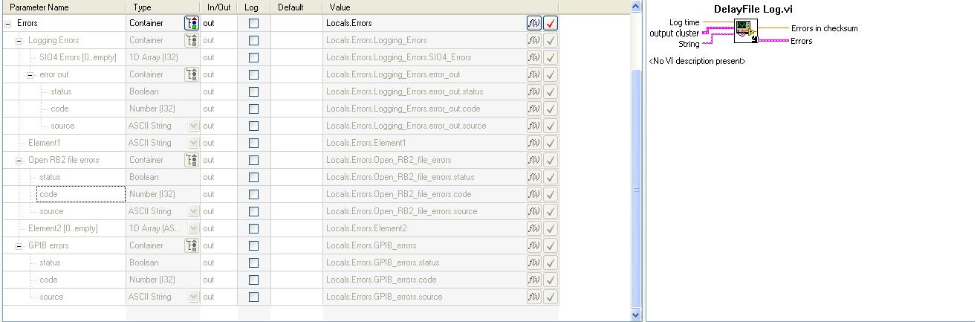The image size is (980, 322).
Task: Open type dropdown for Open RB2 source row
Action: click(x=194, y=211)
